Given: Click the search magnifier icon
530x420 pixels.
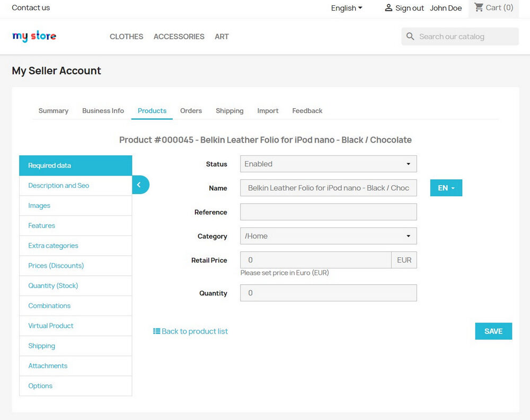Looking at the screenshot, I should (x=410, y=37).
